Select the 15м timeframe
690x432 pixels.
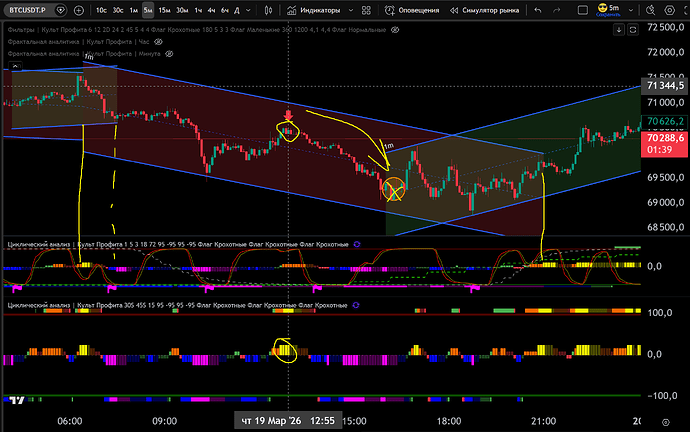pyautogui.click(x=165, y=10)
